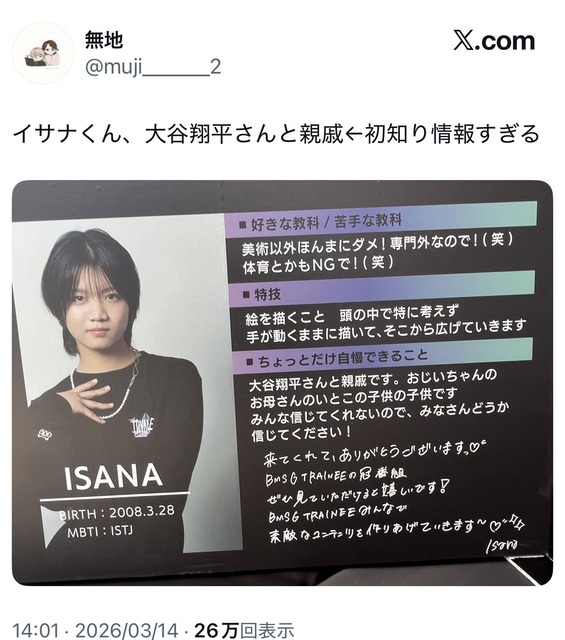Click the handwritten Isana signature
The image size is (565, 640).
502,546
